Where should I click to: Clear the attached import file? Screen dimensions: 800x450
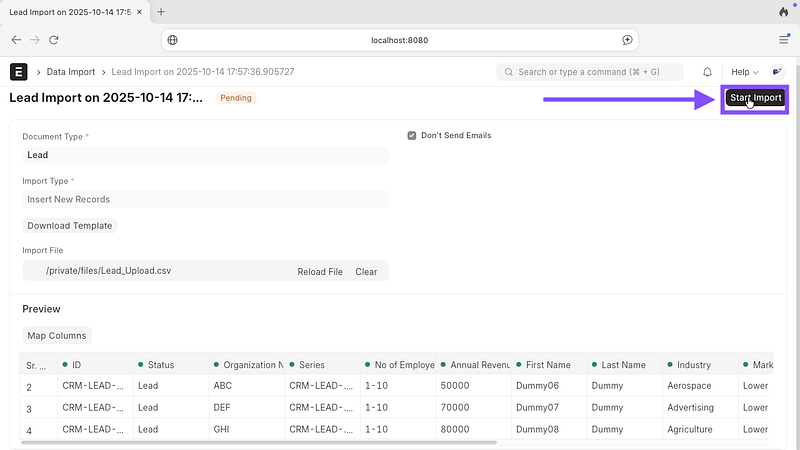click(x=366, y=271)
